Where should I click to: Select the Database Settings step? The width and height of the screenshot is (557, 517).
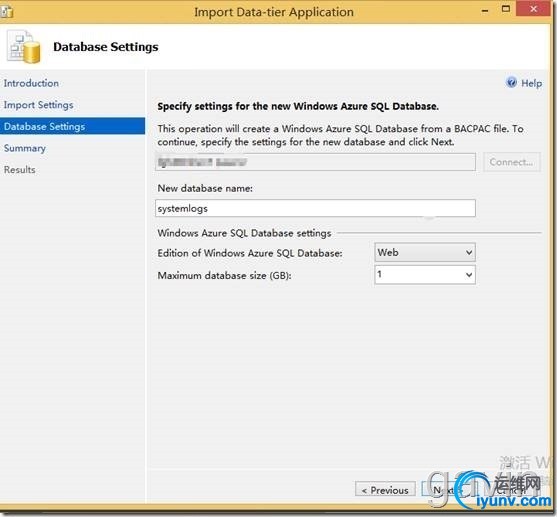[72, 126]
